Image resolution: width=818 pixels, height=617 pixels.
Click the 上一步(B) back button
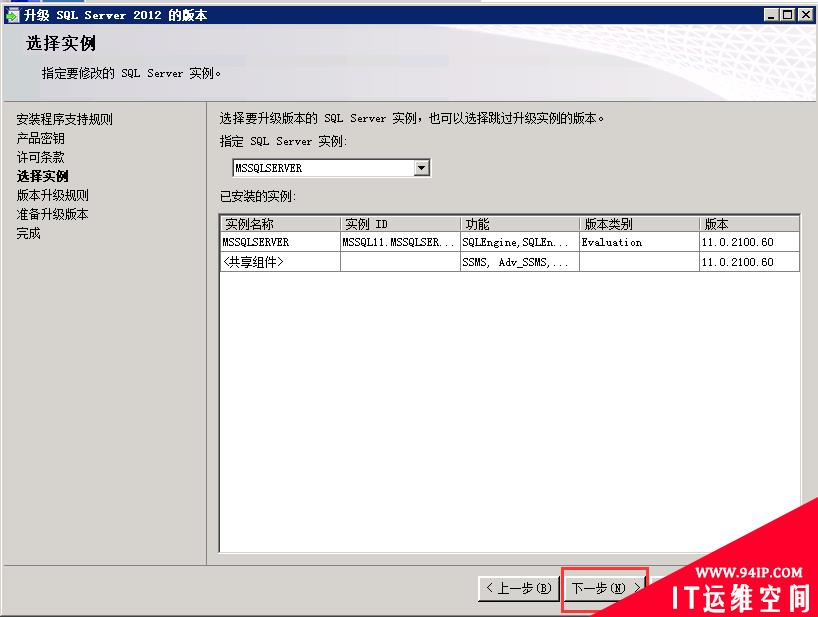(519, 588)
